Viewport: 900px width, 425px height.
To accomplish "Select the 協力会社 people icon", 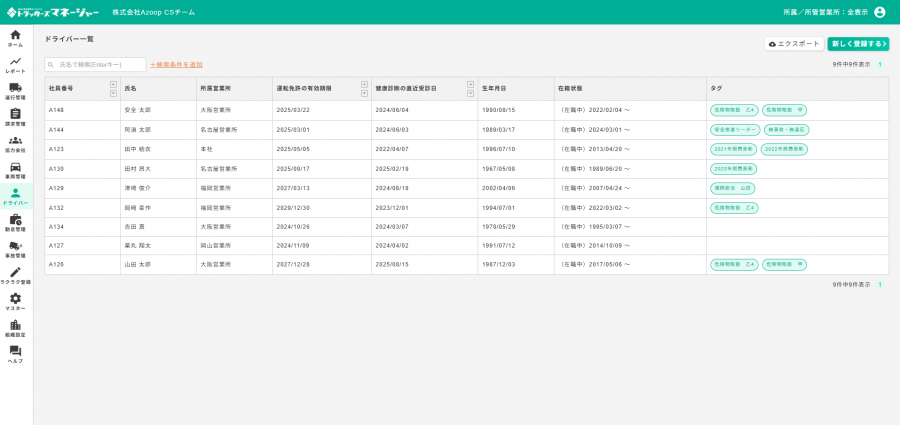I will (x=15, y=143).
